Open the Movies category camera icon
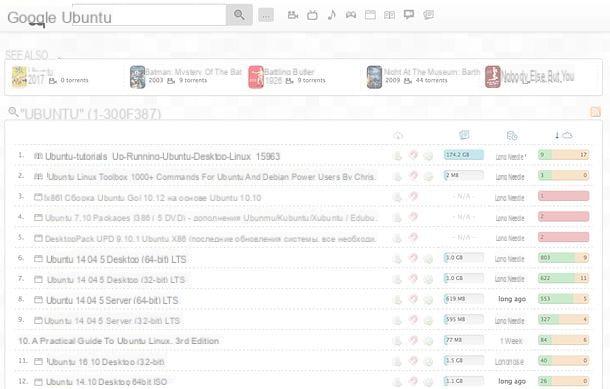The height and width of the screenshot is (389, 610). (293, 15)
